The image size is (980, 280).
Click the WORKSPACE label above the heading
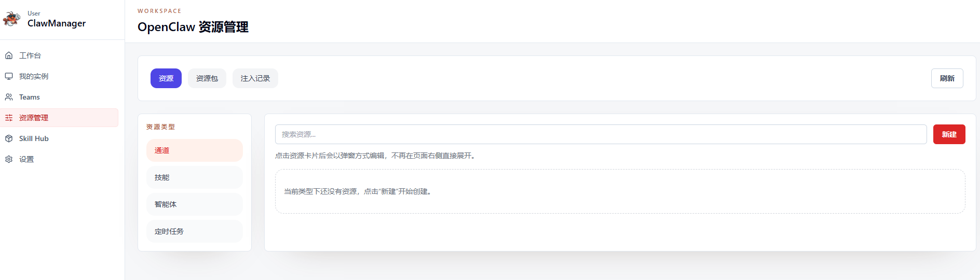tap(159, 11)
